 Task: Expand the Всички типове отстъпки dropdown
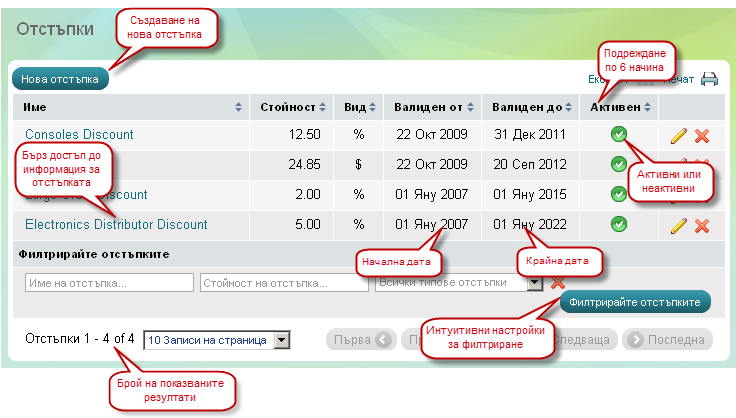point(535,283)
